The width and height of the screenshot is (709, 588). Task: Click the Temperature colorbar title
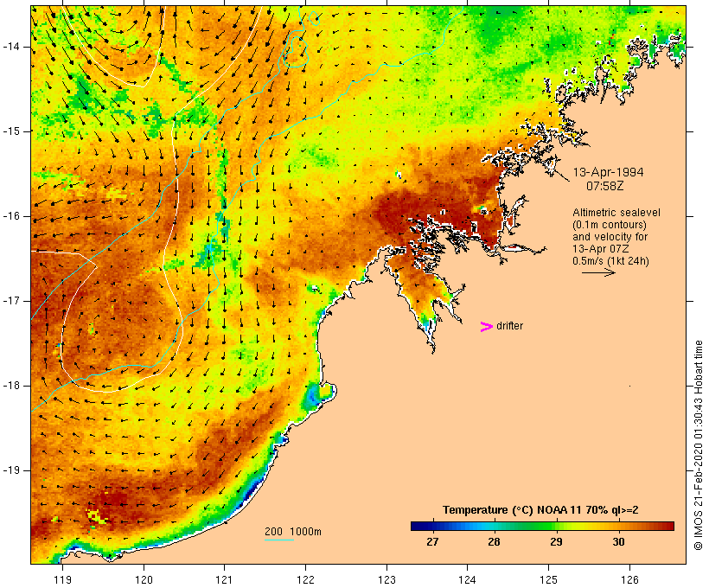coord(540,510)
